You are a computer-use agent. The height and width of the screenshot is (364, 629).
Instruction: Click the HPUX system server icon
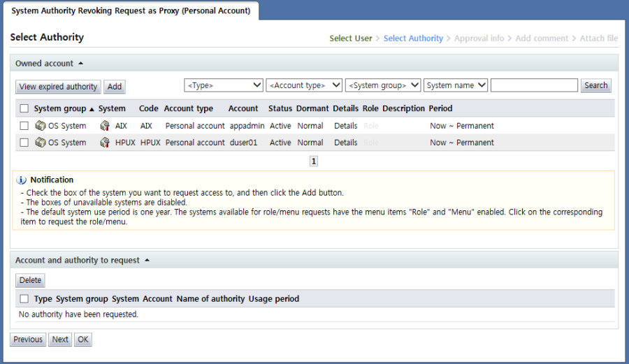[105, 143]
